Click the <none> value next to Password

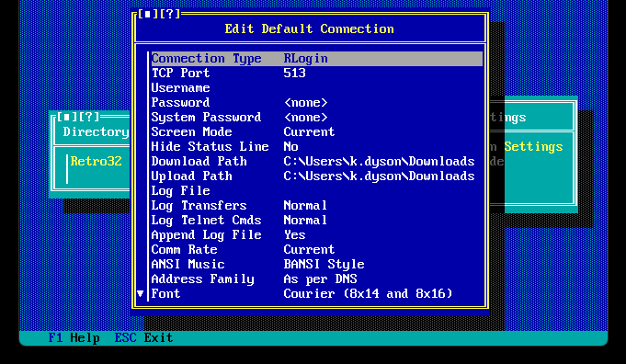coord(306,103)
